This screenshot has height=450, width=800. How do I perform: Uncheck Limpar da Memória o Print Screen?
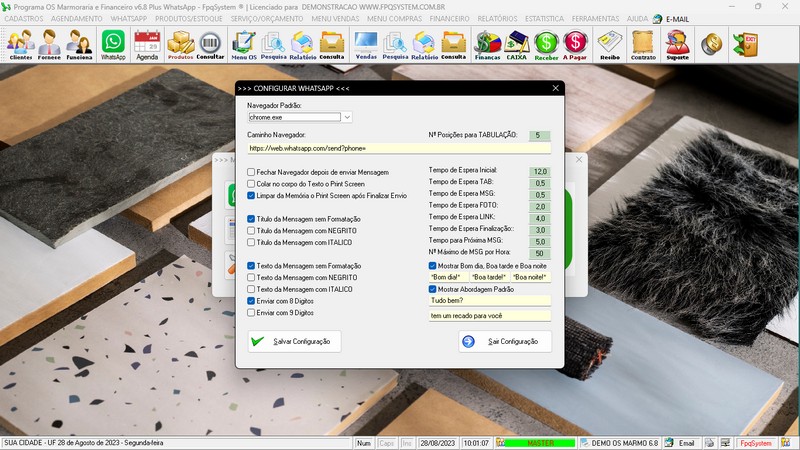(x=251, y=195)
